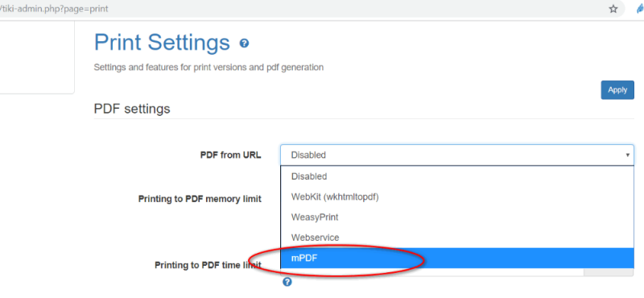Click the PDF from URL dropdown arrow
This screenshot has height=298, width=644.
point(627,155)
